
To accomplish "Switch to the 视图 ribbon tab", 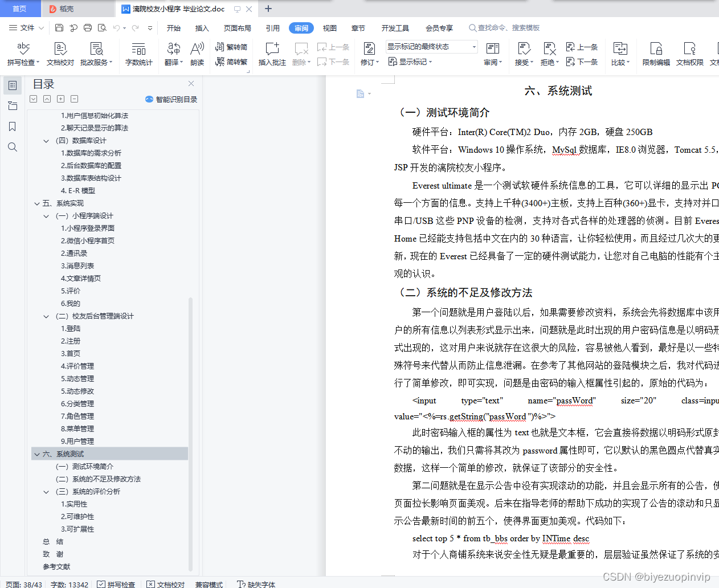I will click(329, 27).
